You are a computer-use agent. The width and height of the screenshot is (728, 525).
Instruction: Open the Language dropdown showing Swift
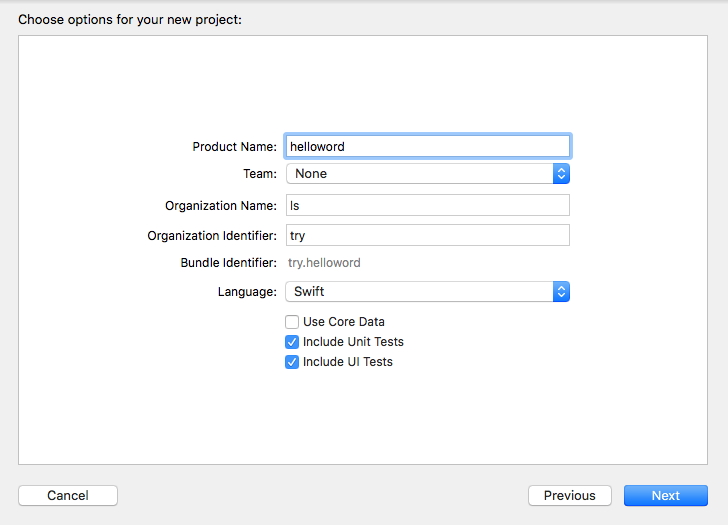point(420,292)
